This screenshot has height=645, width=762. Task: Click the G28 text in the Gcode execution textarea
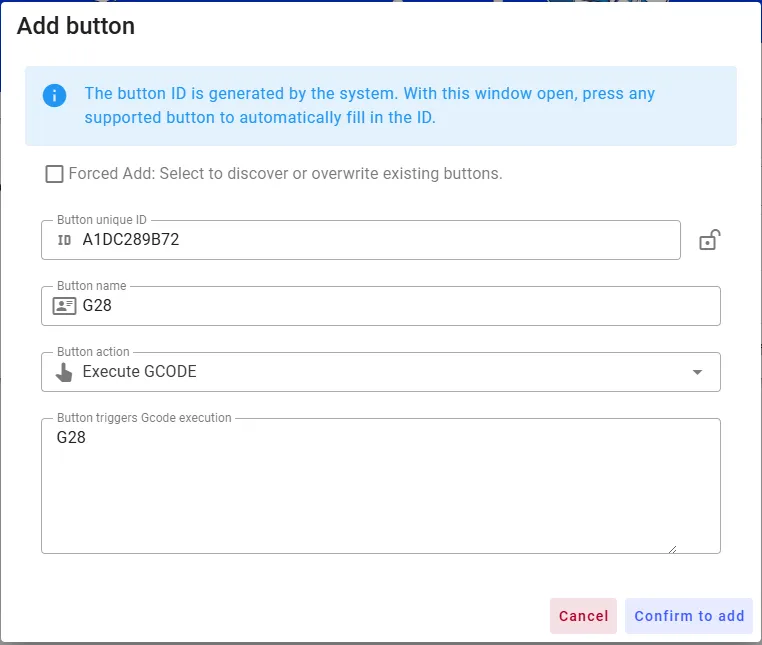pos(71,437)
